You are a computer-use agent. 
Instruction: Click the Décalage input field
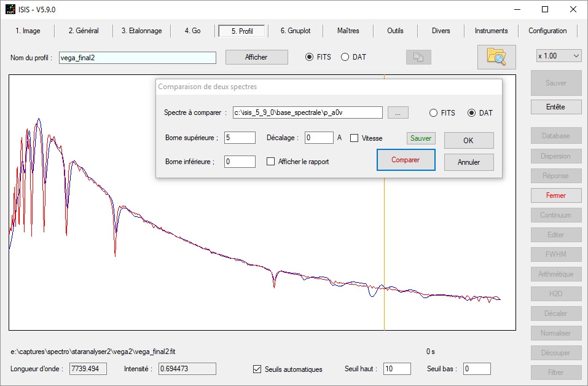click(x=319, y=138)
